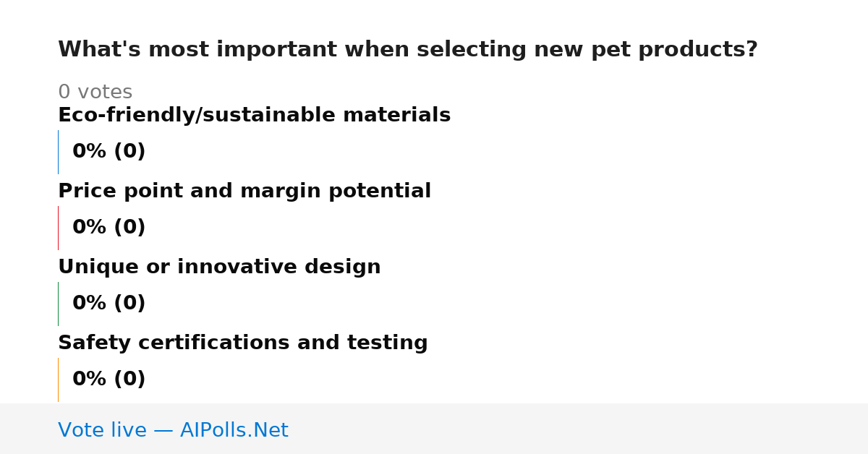
Task: Click the 0% (0) under Price point
Action: click(109, 228)
